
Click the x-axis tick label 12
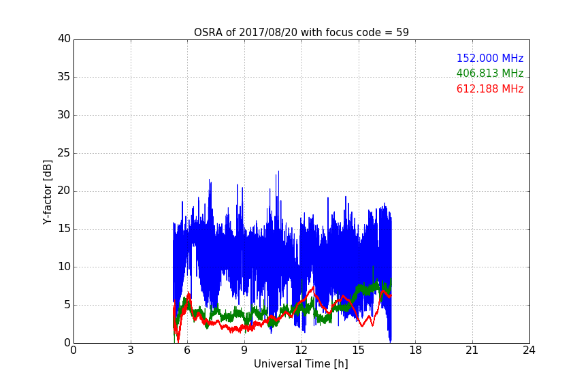point(301,350)
